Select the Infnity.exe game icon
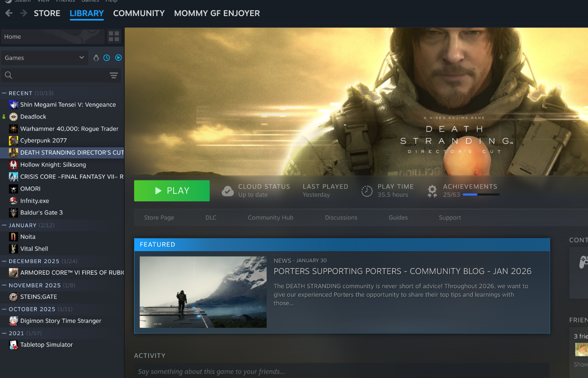The height and width of the screenshot is (378, 588). 14,201
